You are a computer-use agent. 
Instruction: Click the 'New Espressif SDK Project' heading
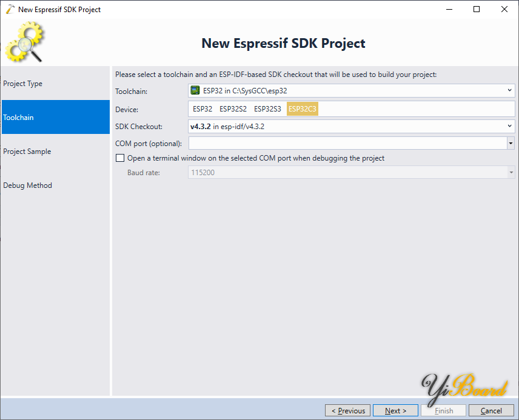tap(283, 44)
